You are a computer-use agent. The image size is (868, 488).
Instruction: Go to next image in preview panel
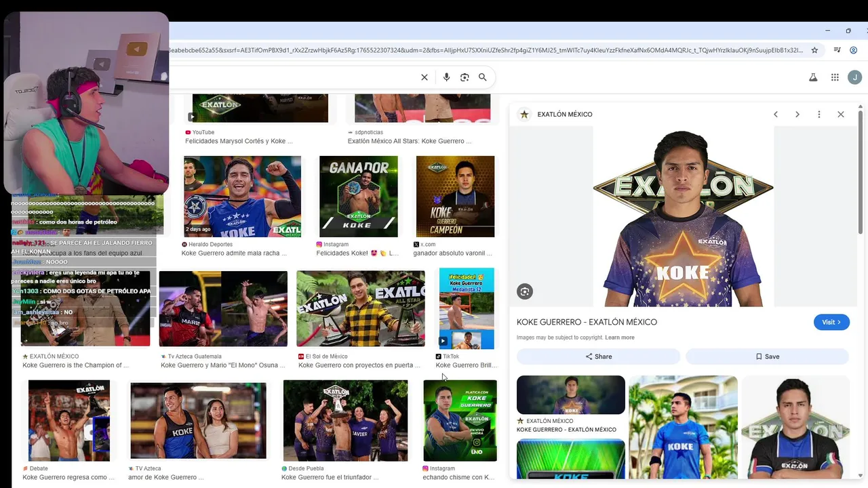point(797,115)
